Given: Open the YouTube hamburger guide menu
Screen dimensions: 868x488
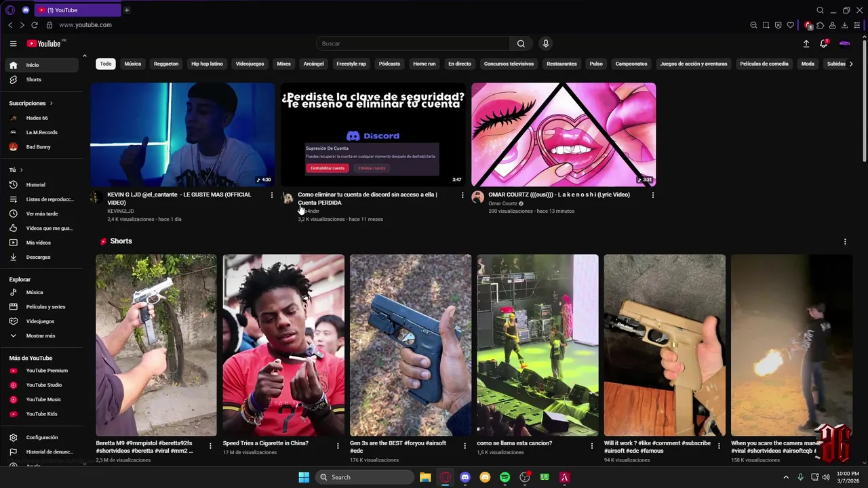Looking at the screenshot, I should tap(13, 43).
